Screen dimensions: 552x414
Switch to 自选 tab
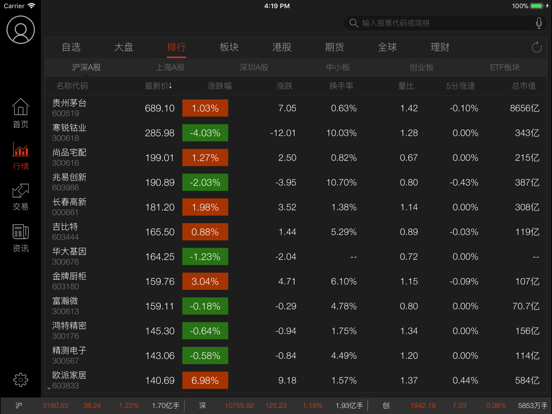pos(71,47)
